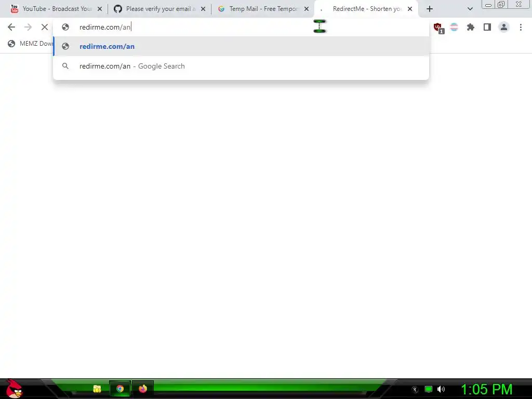Select the redirme.com/an URL suggestion
Image resolution: width=532 pixels, height=399 pixels.
241,46
